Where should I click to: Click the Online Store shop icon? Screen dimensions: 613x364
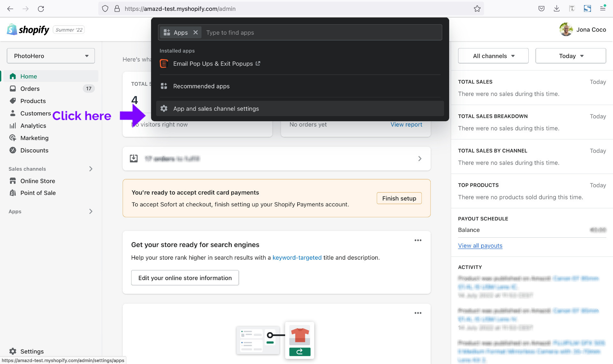[13, 181]
